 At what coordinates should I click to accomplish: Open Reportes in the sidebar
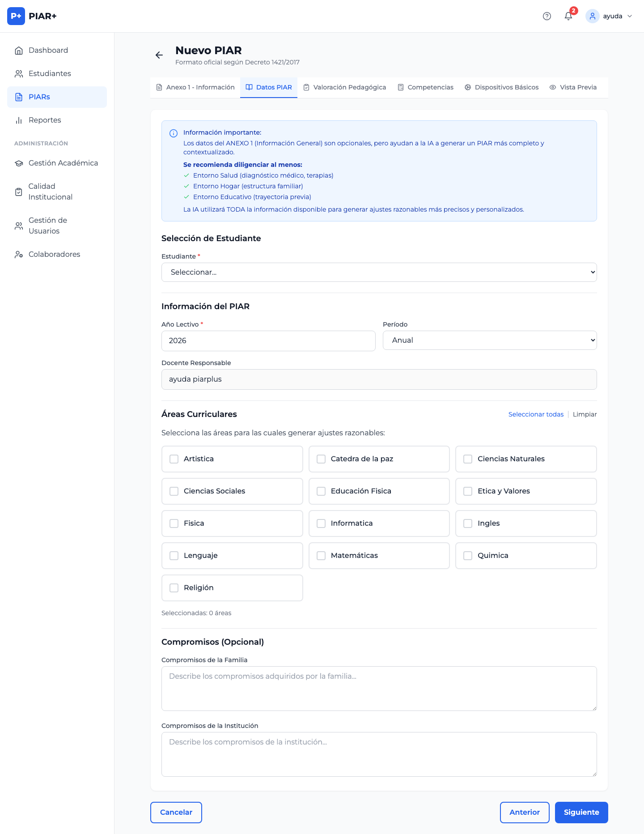point(45,120)
